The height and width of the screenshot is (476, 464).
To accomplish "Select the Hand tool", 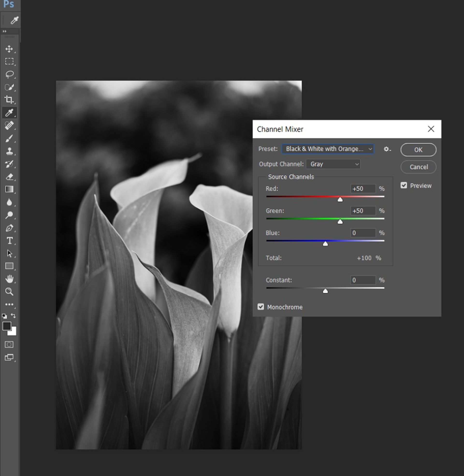I will (9, 279).
